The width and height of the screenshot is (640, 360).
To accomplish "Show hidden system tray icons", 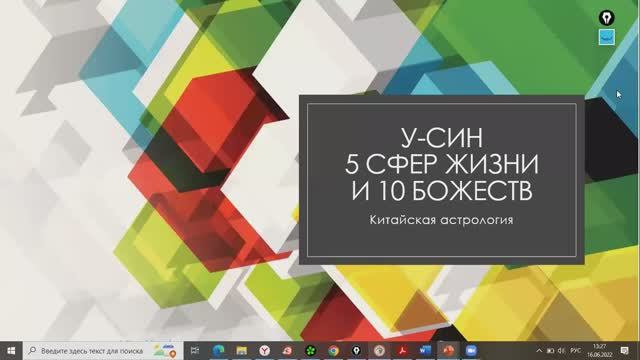I will 539,351.
